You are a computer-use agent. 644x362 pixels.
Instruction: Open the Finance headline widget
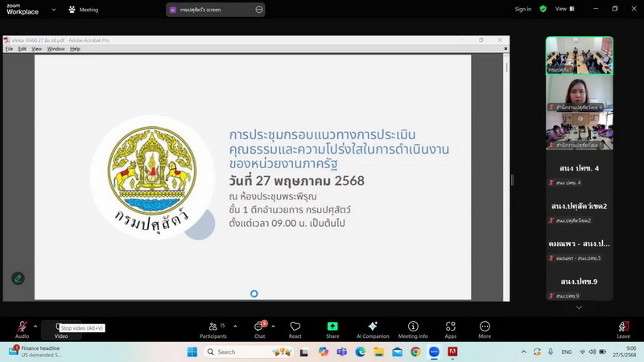pos(35,352)
